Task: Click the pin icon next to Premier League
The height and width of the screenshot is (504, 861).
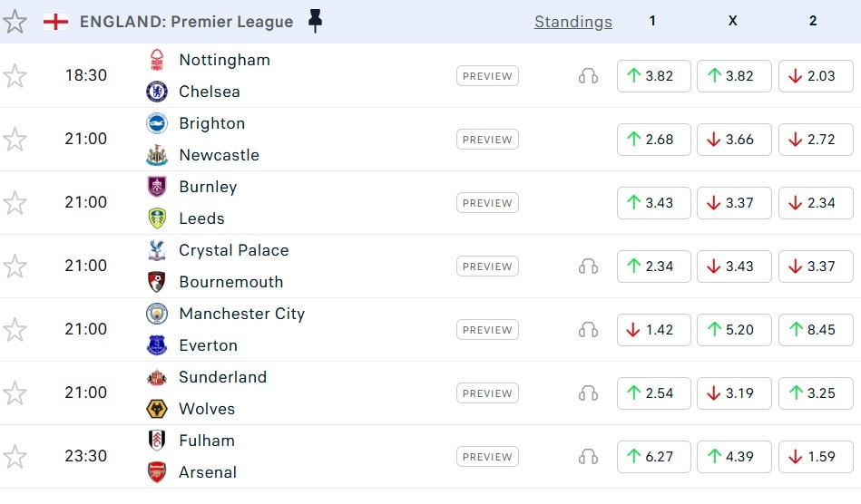Action: coord(315,22)
